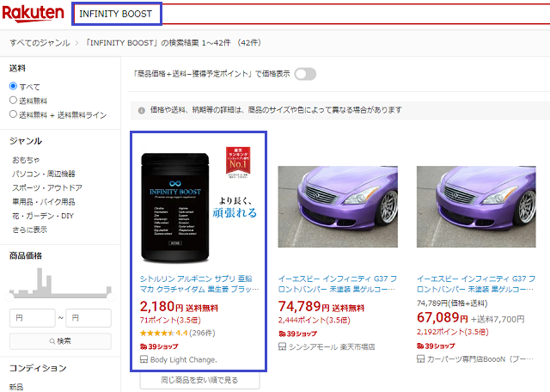Toggle price display including shipping and points
550x392 pixels.
(x=305, y=74)
